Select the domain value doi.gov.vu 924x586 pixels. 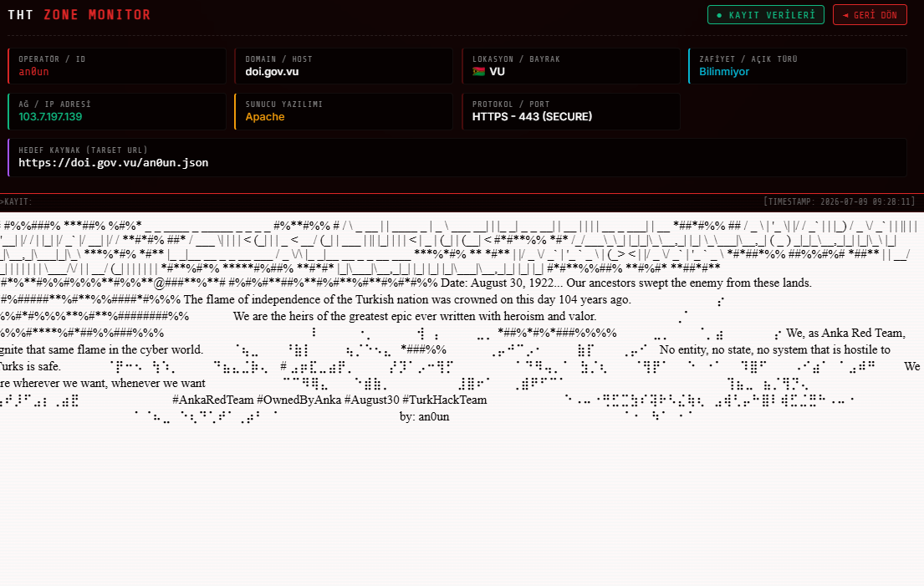click(x=272, y=71)
